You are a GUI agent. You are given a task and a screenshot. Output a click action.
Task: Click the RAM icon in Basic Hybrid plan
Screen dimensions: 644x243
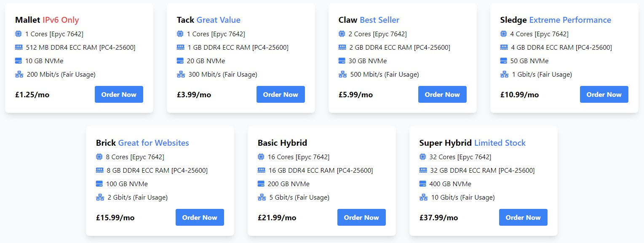pyautogui.click(x=261, y=170)
